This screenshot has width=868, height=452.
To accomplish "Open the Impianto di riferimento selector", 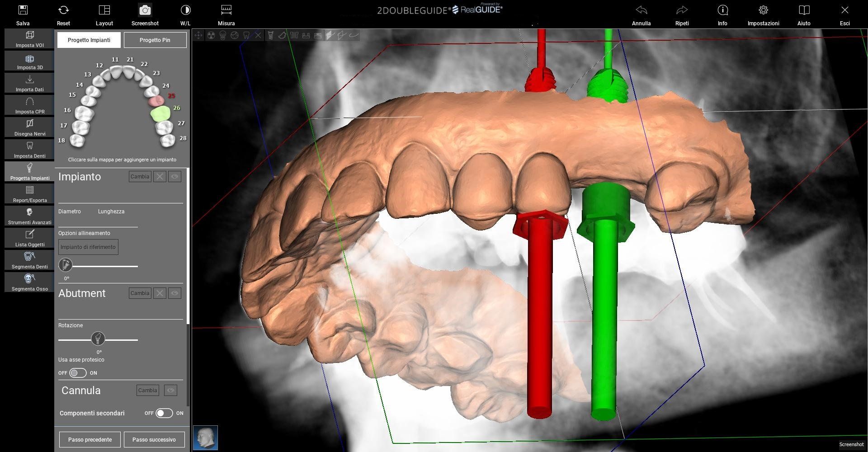I will (88, 247).
